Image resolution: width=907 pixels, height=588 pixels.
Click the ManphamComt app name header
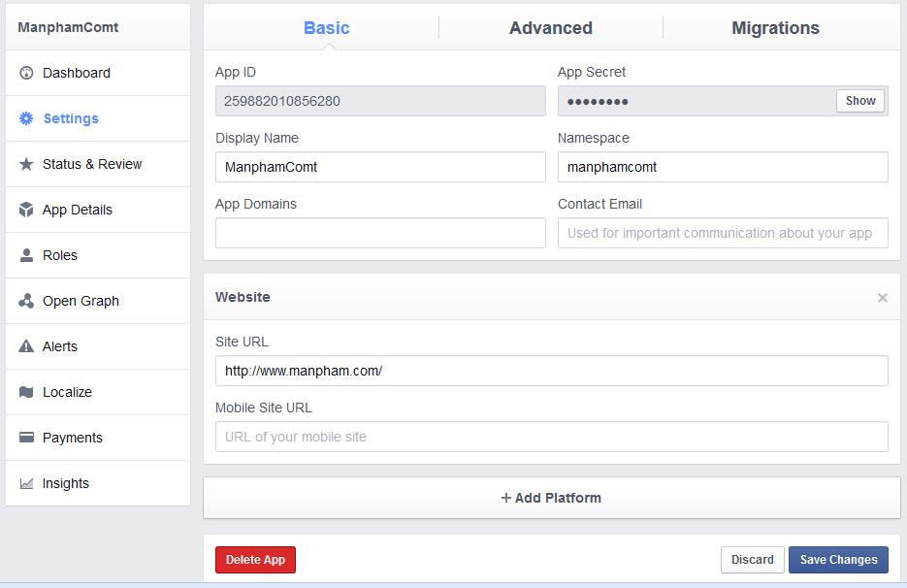click(x=68, y=27)
